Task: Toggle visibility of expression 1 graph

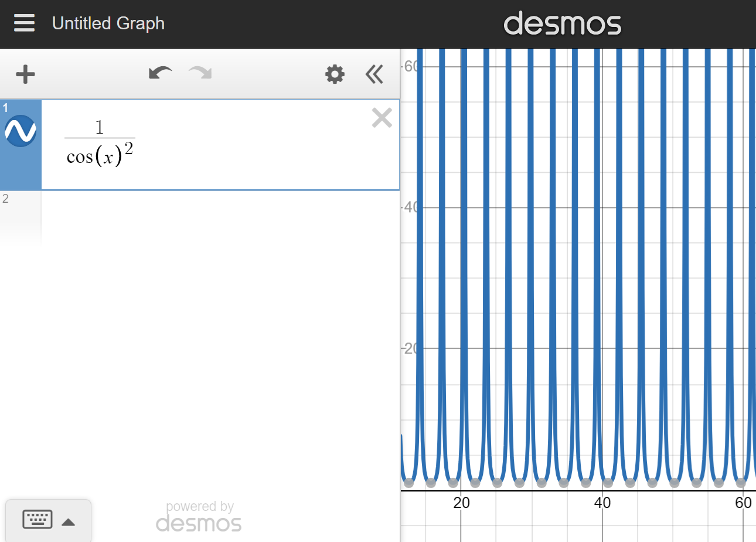Action: (21, 131)
